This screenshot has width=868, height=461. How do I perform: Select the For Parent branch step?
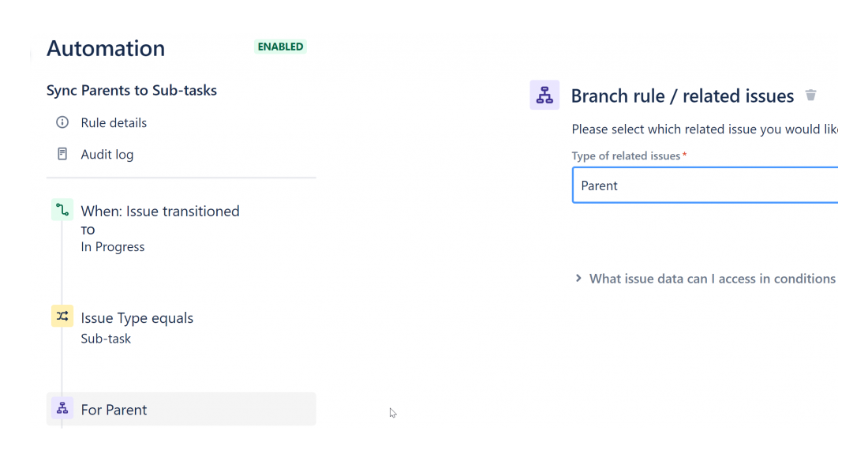pos(114,410)
